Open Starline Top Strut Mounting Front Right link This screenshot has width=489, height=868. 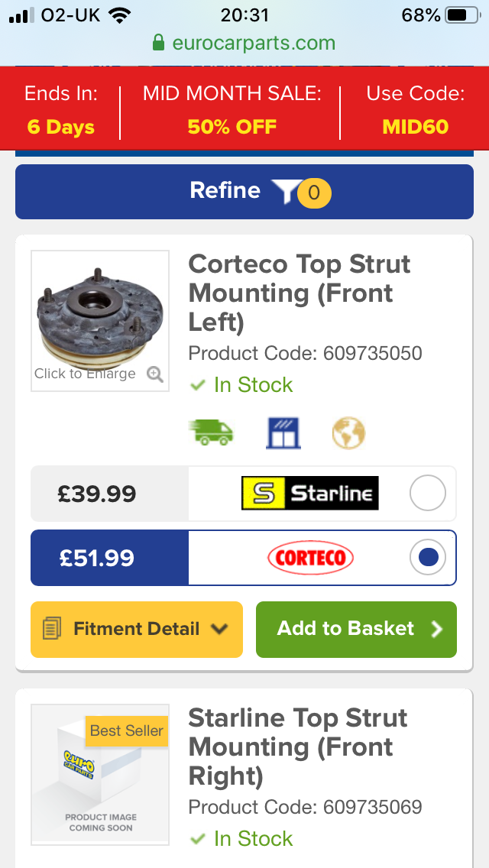click(x=297, y=747)
